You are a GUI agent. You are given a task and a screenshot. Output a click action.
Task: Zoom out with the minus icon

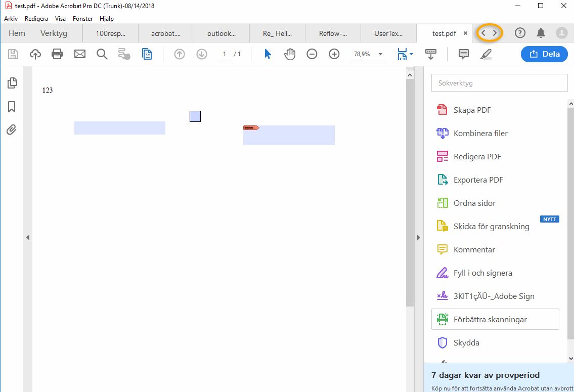(312, 54)
